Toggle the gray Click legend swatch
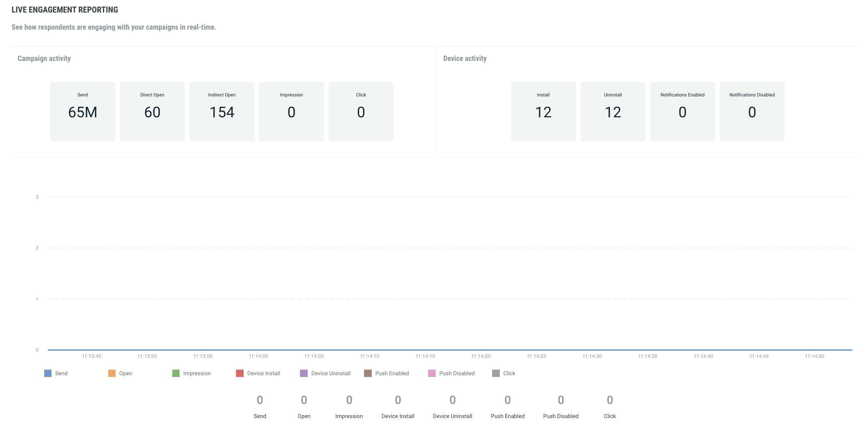The width and height of the screenshot is (868, 433). (x=496, y=373)
